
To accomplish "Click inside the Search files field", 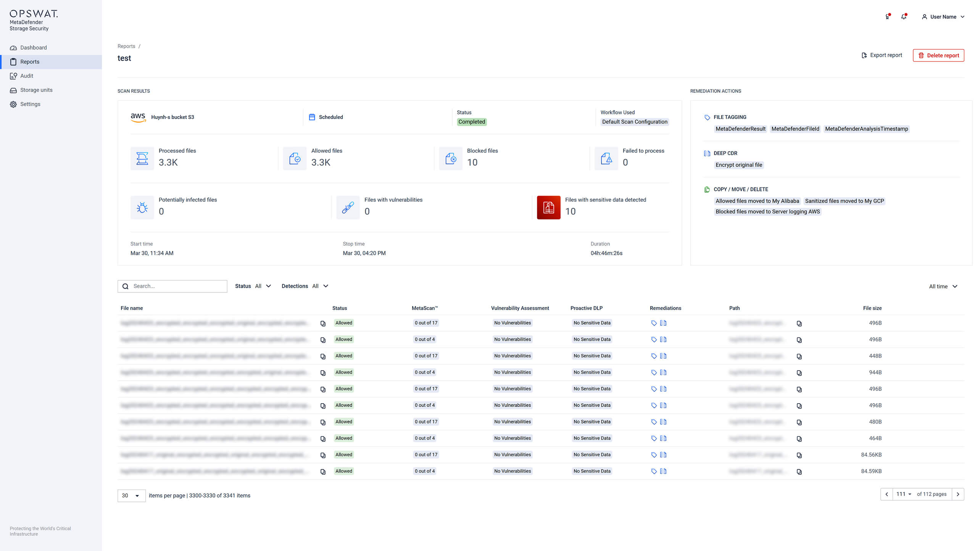I will click(172, 286).
